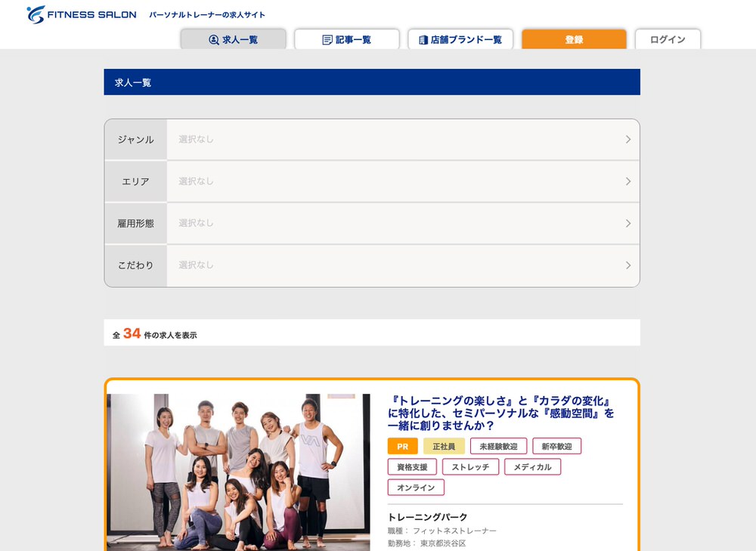Open the ログイン login tab
Screen dimensions: 756x551
(x=668, y=40)
